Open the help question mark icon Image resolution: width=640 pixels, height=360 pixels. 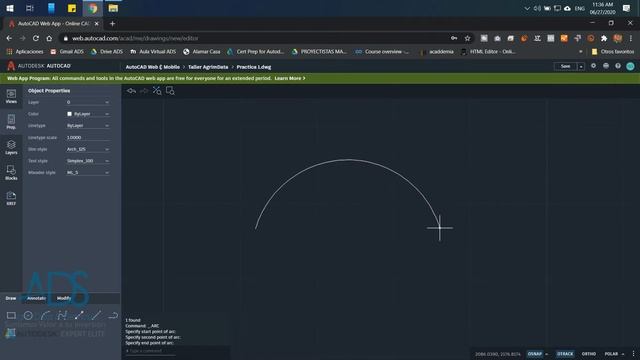618,66
